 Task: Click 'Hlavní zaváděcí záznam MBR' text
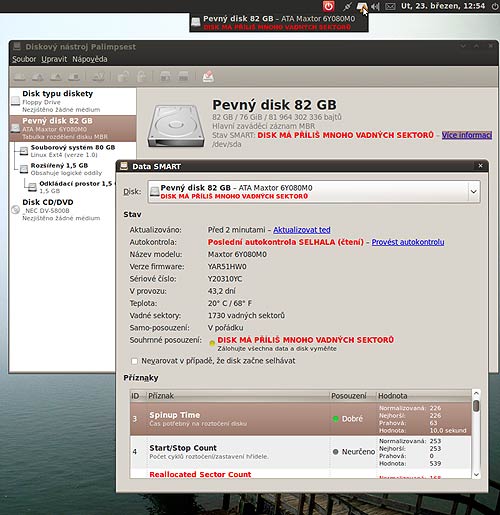coord(264,126)
